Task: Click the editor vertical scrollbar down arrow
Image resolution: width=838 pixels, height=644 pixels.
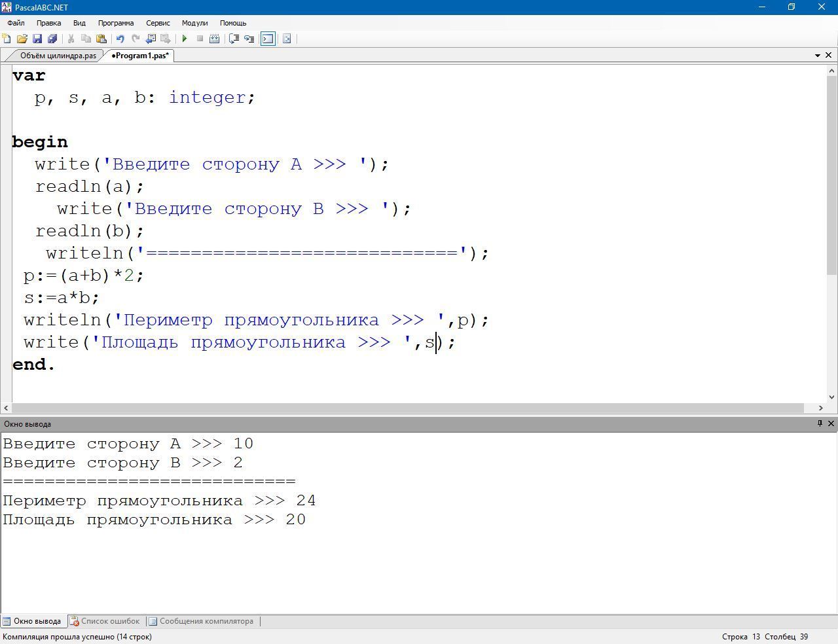Action: (832, 397)
